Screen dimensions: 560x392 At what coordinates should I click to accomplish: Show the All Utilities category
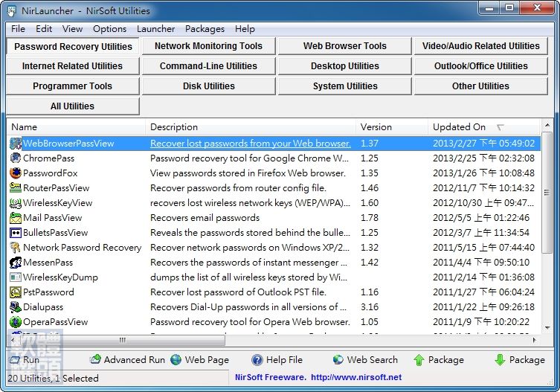pos(72,106)
